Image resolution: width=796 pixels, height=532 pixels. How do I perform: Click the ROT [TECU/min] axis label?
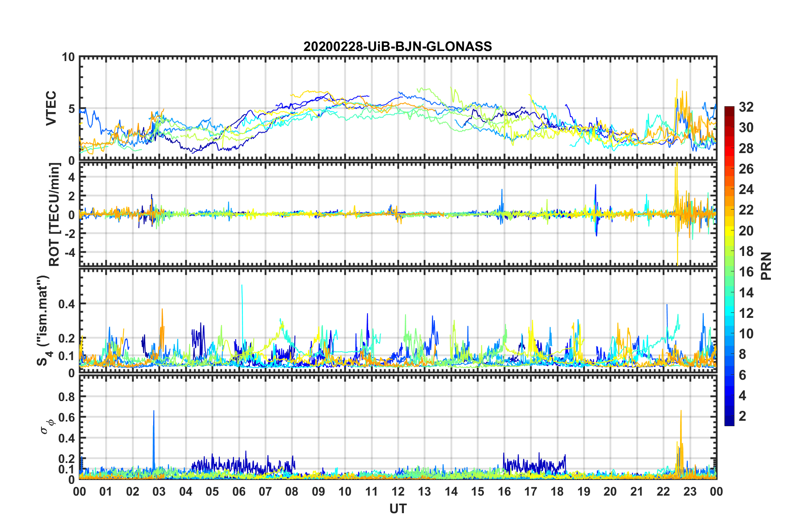[x=54, y=215]
